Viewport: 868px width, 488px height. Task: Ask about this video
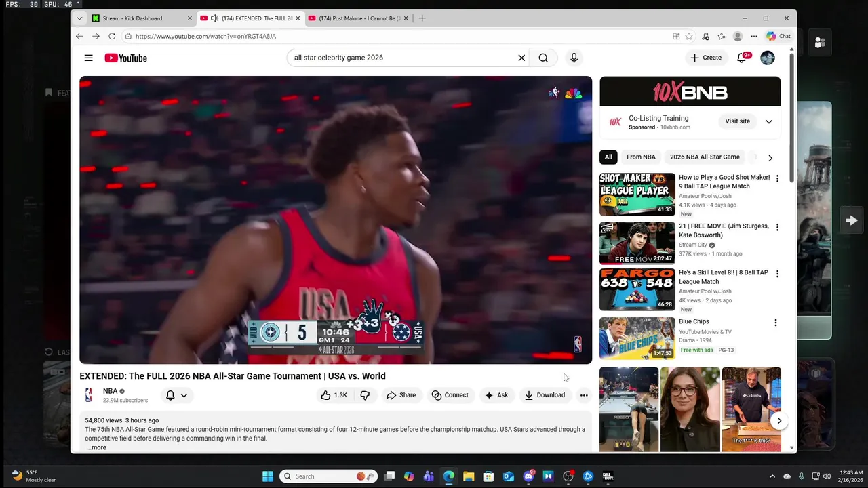coord(496,395)
